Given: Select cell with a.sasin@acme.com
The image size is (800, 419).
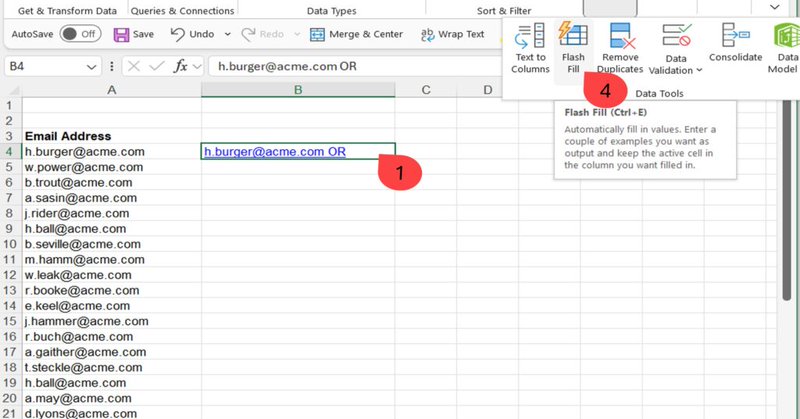Looking at the screenshot, I should click(x=112, y=198).
